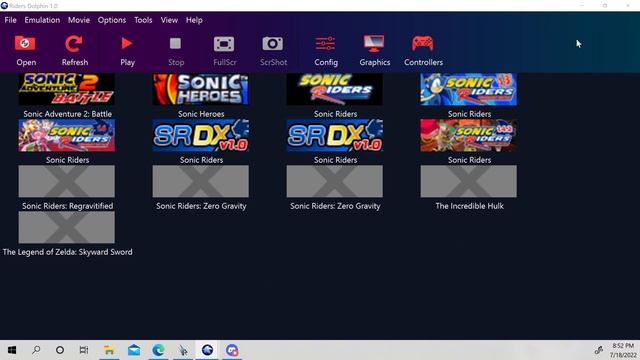Open the File menu
The image size is (640, 360).
[x=11, y=20]
